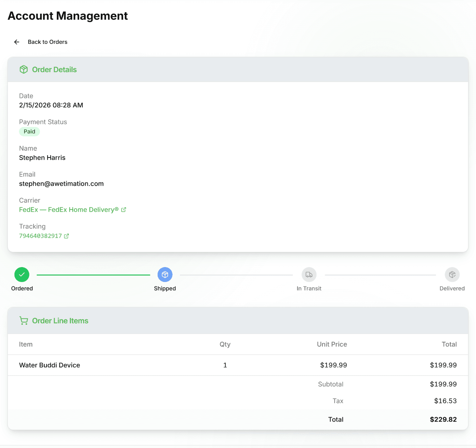Click tracking number 794640382917
Viewport: 476px width, 448px height.
coord(40,236)
